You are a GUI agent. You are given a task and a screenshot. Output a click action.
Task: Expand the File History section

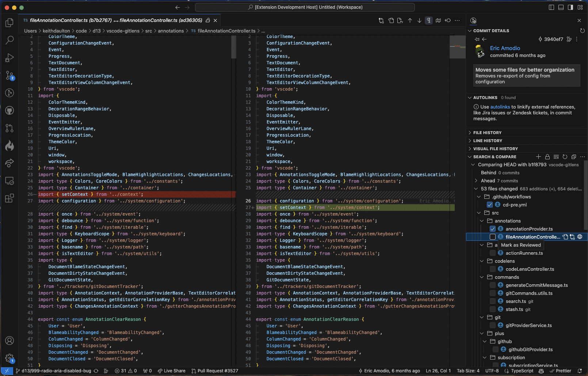coord(487,133)
